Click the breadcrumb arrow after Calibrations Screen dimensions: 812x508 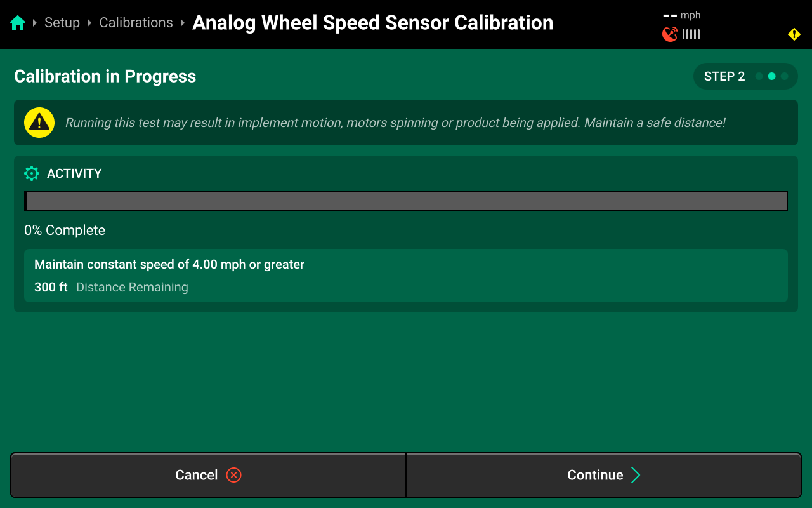pyautogui.click(x=183, y=23)
